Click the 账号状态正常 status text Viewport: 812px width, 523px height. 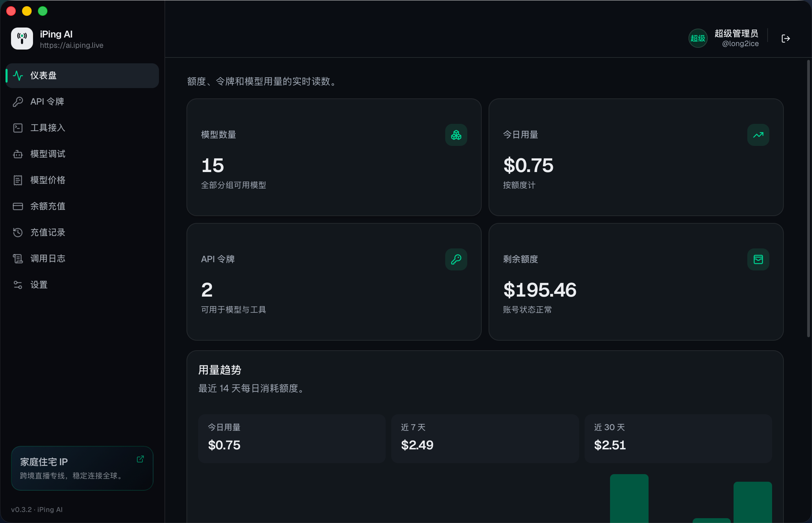pyautogui.click(x=527, y=310)
